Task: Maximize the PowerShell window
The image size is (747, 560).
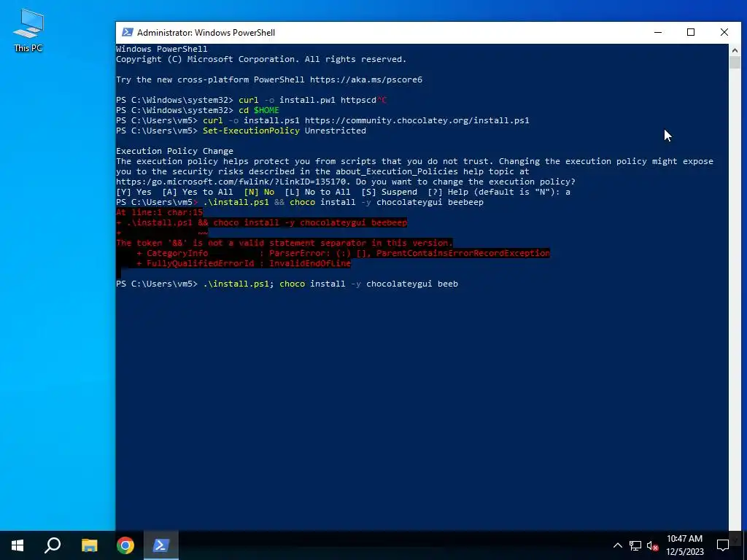Action: coord(691,32)
